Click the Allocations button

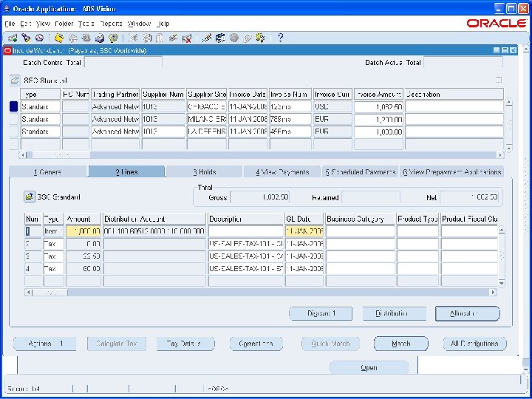click(468, 313)
